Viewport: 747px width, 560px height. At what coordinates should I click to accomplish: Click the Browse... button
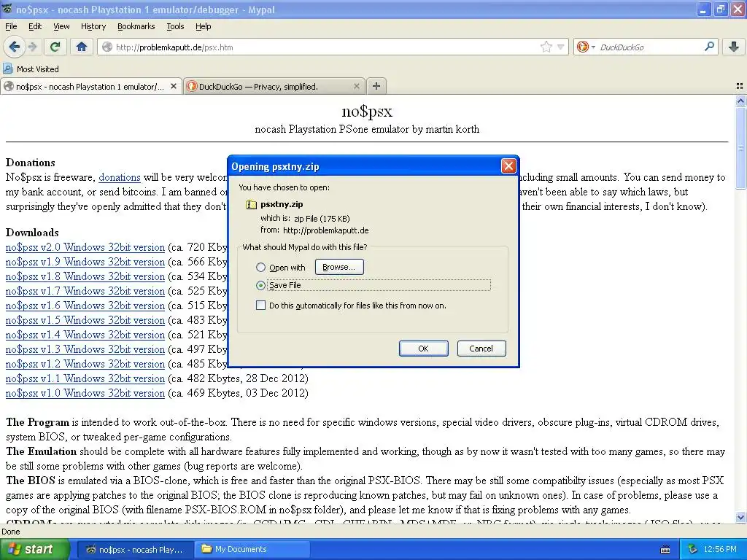pos(339,267)
